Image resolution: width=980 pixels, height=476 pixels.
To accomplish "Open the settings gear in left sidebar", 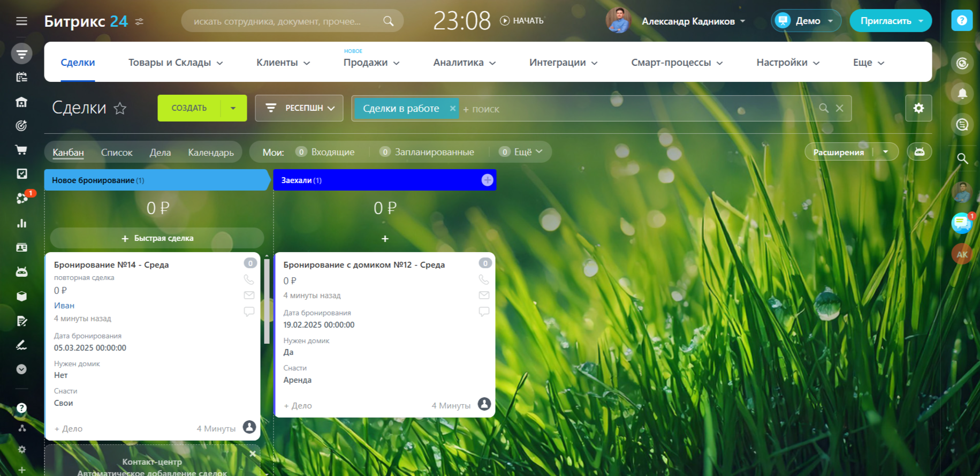I will pyautogui.click(x=22, y=449).
